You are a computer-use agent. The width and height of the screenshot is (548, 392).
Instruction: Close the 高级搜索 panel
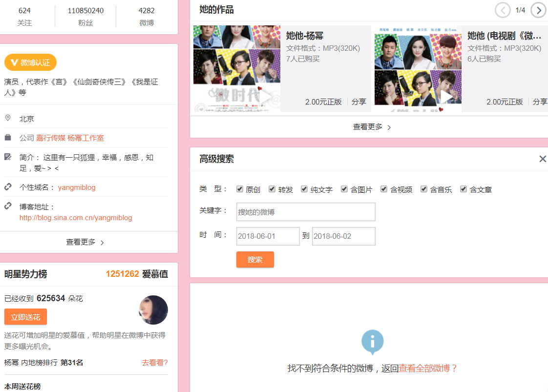point(542,159)
